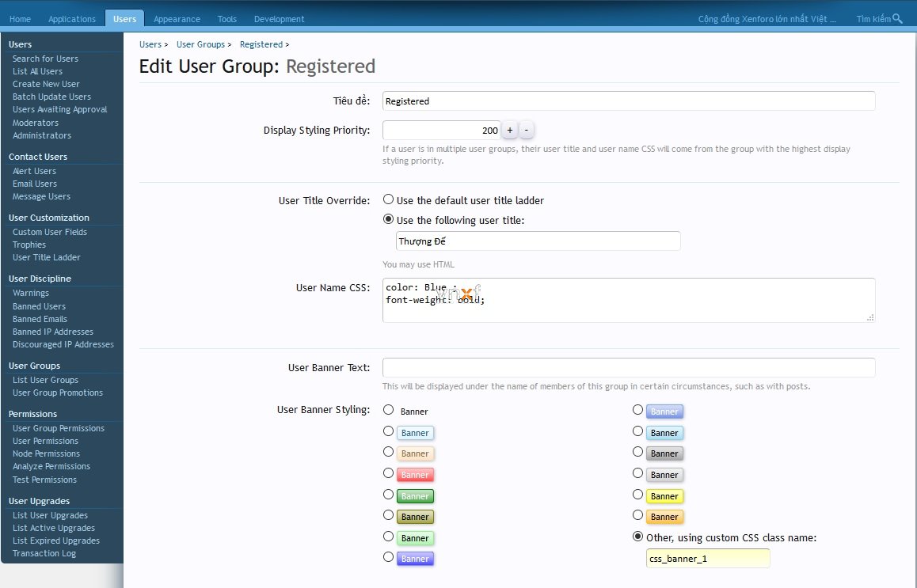This screenshot has width=917, height=588.
Task: Choose the red banner style radio
Action: 389,473
